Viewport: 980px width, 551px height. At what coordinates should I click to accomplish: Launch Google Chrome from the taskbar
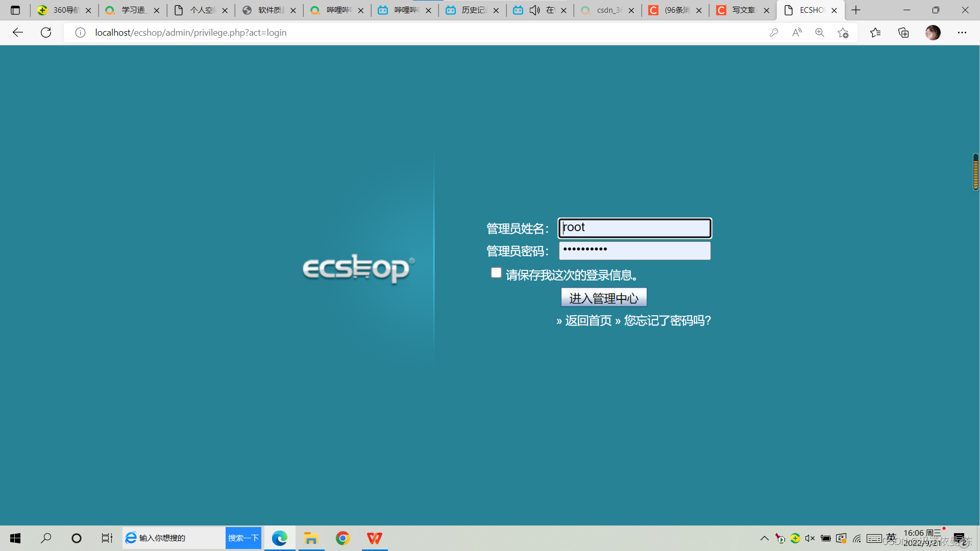[342, 538]
